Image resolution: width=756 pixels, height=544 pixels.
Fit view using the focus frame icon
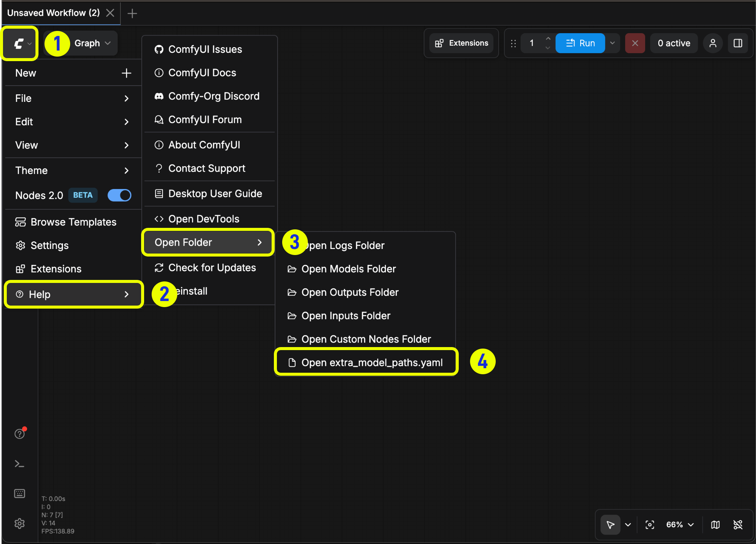coord(650,524)
